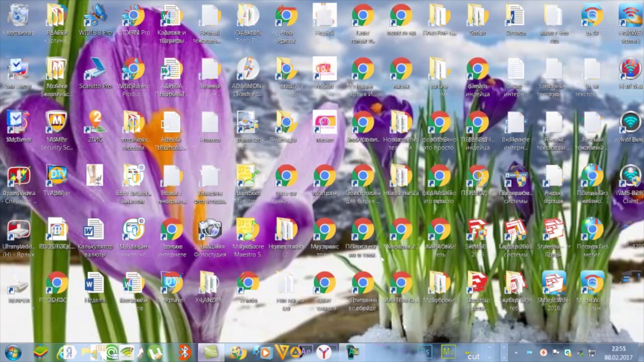Launch BlueStacks from the taskbar

click(41, 352)
